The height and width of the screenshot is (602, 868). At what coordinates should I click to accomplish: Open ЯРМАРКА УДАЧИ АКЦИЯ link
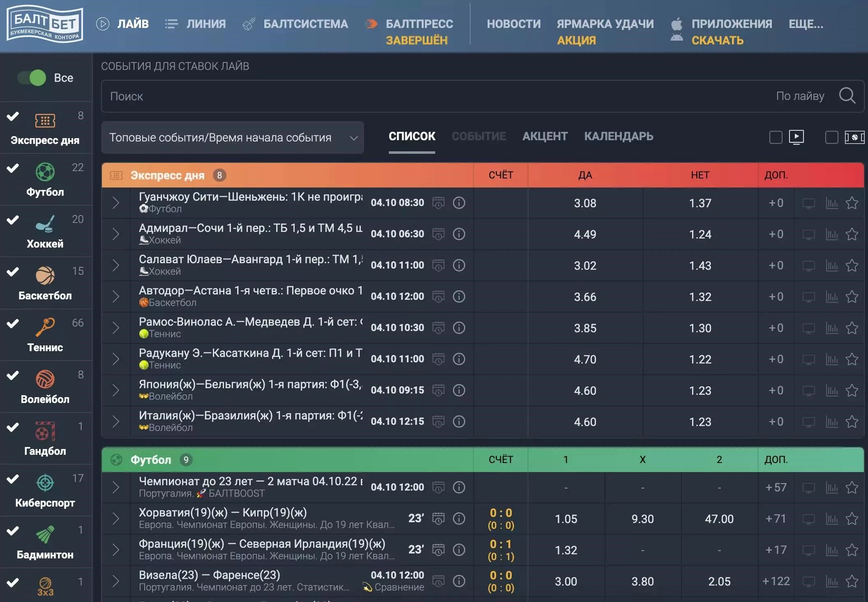point(605,32)
